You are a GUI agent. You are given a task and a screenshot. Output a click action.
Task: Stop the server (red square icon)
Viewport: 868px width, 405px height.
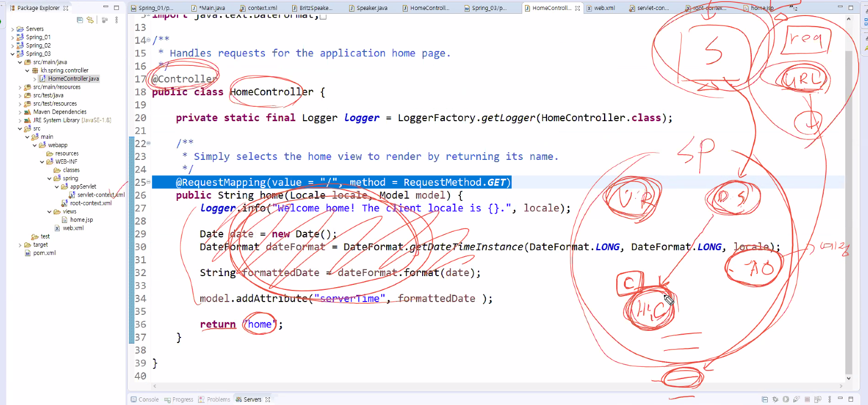807,399
